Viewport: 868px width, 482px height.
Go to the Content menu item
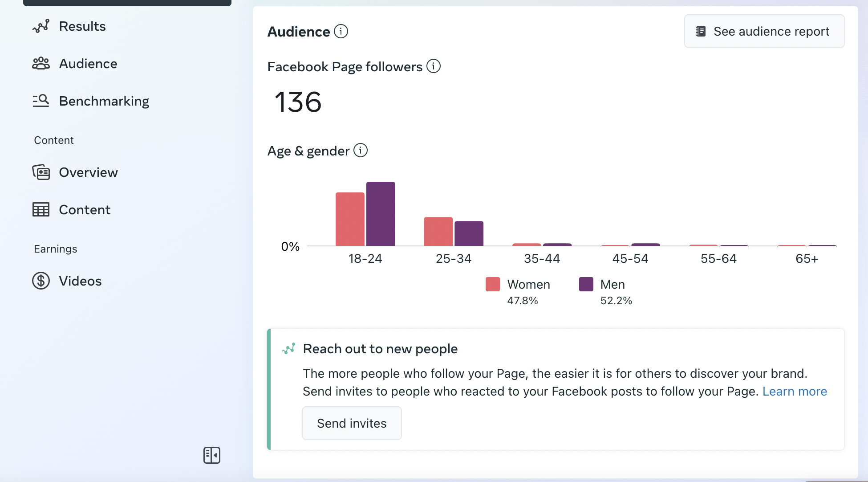click(85, 210)
